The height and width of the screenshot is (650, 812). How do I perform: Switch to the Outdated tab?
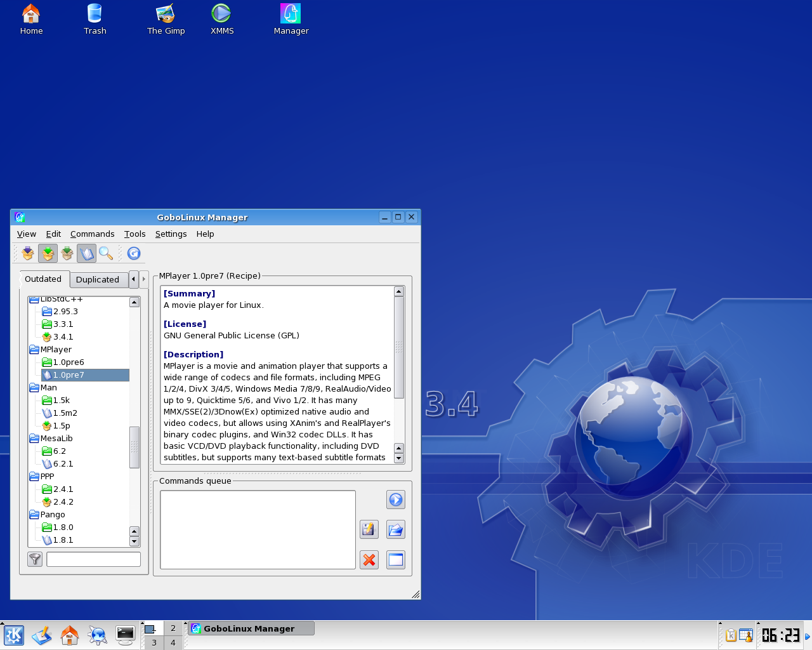coord(43,279)
